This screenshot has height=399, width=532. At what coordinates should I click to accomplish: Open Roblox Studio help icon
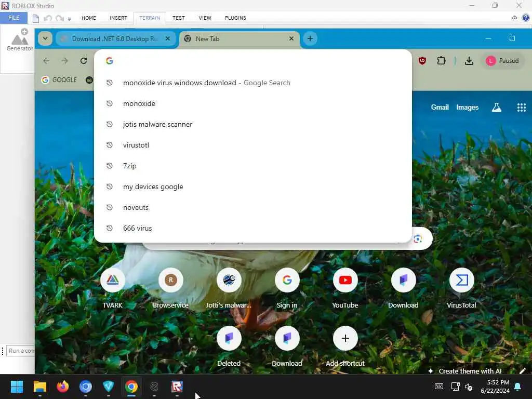click(x=526, y=18)
